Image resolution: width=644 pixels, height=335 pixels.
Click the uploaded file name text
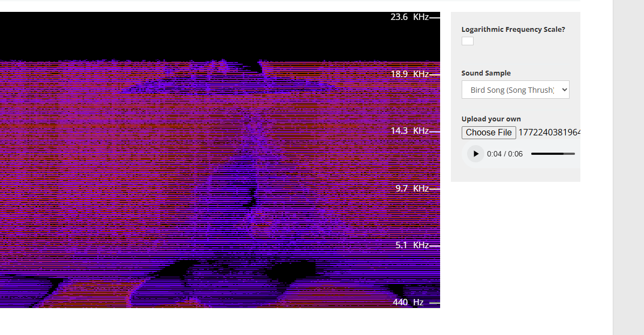click(549, 133)
